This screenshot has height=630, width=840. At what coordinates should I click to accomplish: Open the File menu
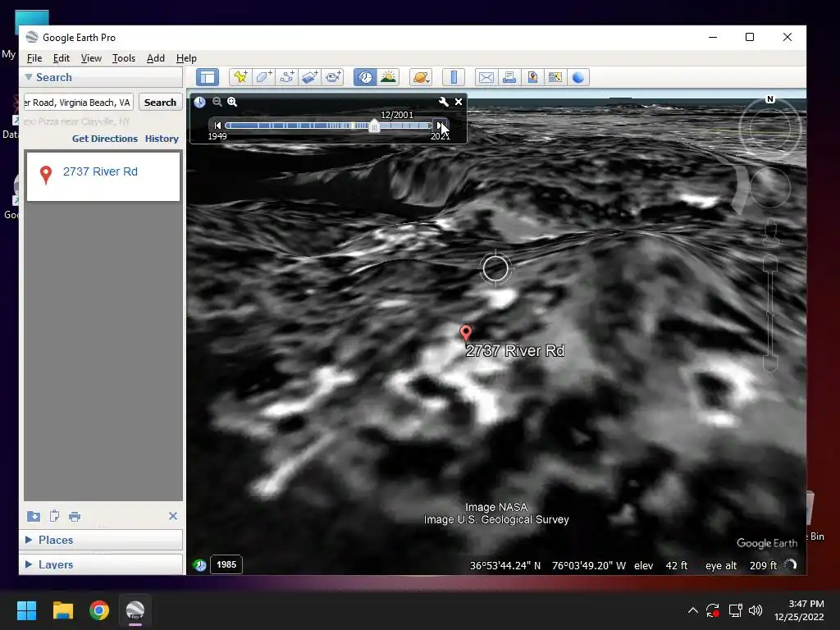point(34,58)
